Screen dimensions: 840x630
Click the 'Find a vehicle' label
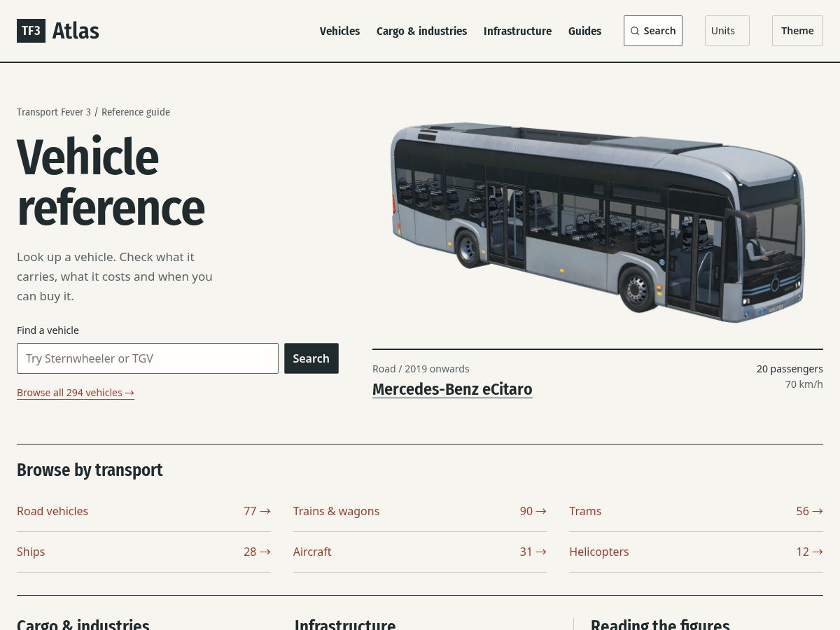48,330
